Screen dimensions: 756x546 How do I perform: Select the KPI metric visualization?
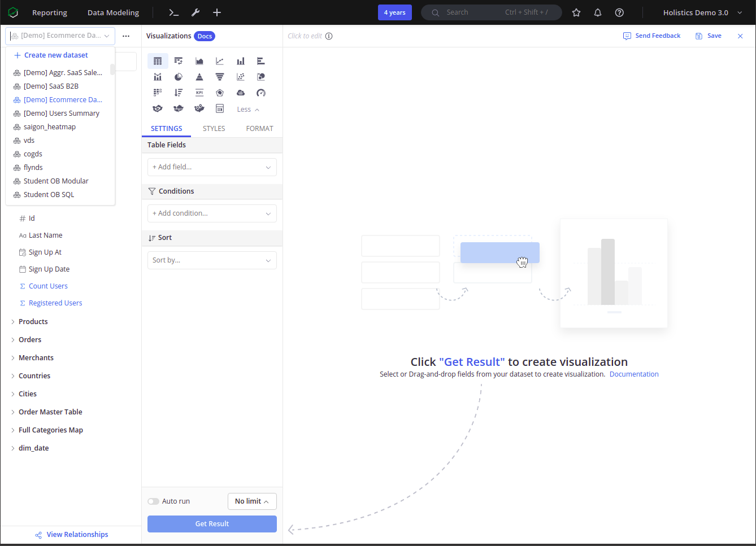tap(199, 93)
